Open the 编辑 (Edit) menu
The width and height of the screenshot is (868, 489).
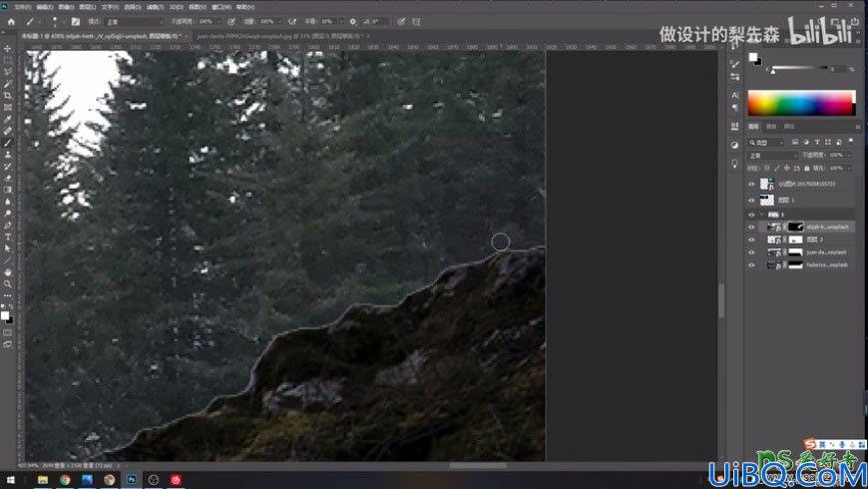[x=44, y=7]
